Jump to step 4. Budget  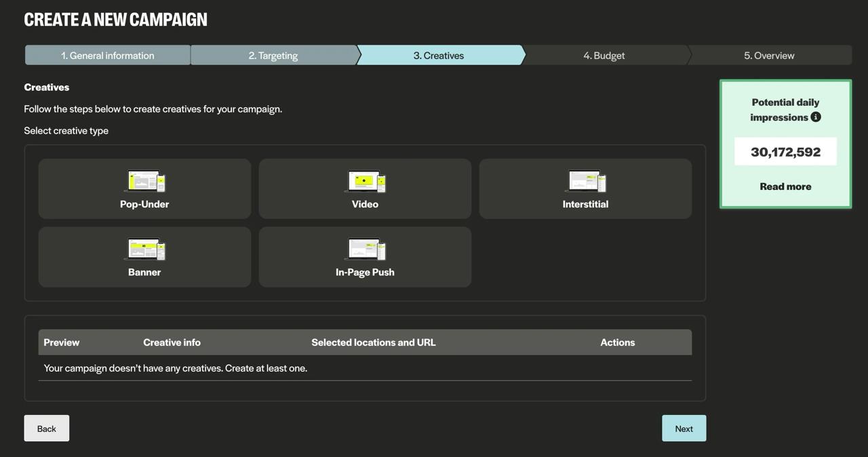point(604,55)
